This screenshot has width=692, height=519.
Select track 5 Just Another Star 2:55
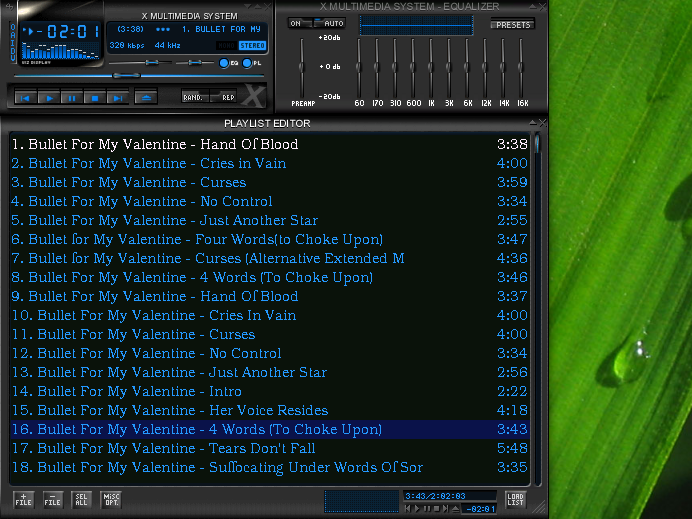tap(269, 220)
